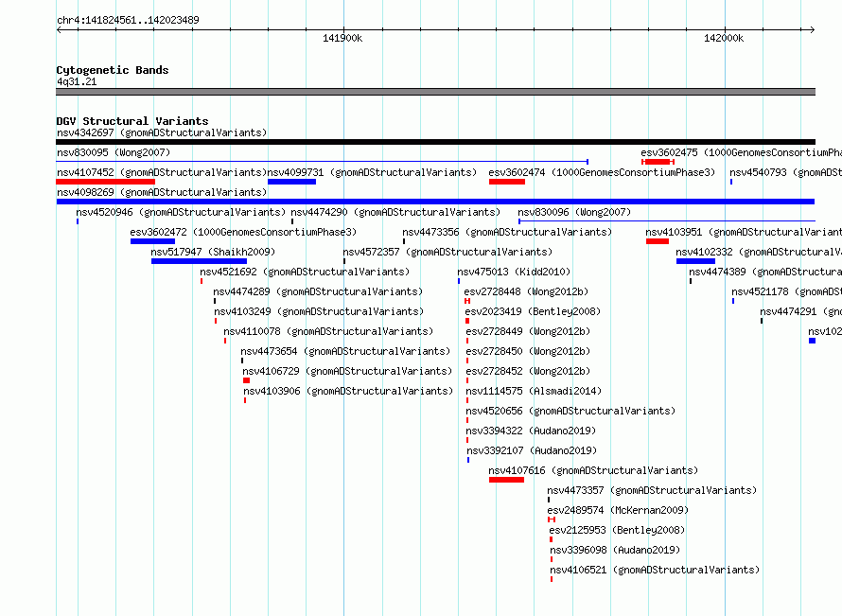This screenshot has width=842, height=616.
Task: Open nsv4474289 variant label
Action: tap(318, 291)
